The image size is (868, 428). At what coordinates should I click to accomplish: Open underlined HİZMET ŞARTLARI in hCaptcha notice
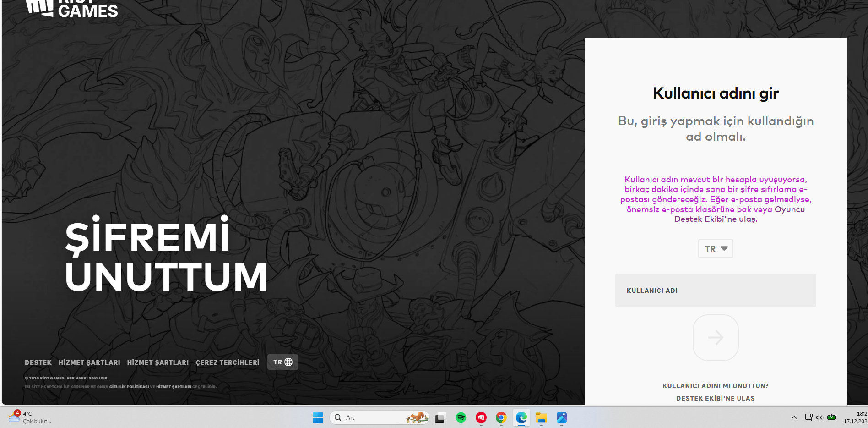click(174, 387)
